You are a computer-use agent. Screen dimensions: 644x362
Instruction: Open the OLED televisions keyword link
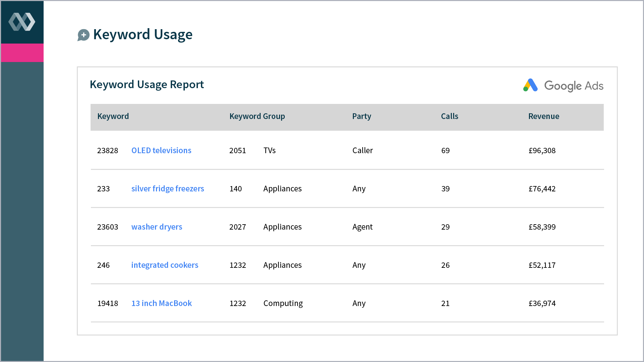(x=161, y=150)
